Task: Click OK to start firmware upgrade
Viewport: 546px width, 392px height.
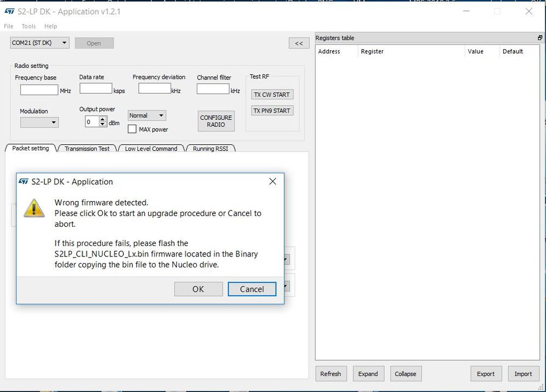Action: point(198,289)
